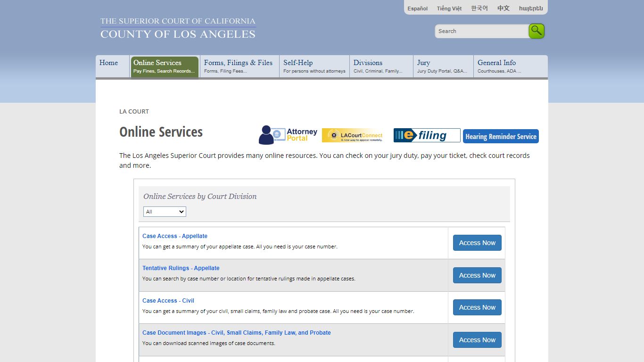The width and height of the screenshot is (644, 362).
Task: Open the Case Access - Civil link
Action: click(x=168, y=301)
